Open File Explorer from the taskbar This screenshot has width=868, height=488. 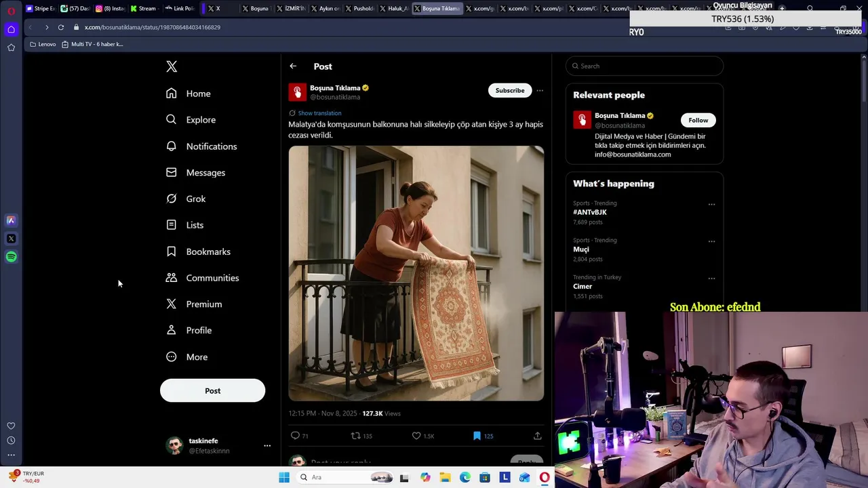pyautogui.click(x=445, y=477)
